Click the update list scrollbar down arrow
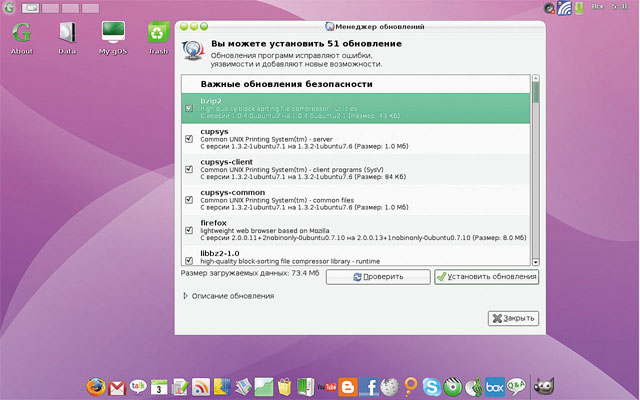 536,262
